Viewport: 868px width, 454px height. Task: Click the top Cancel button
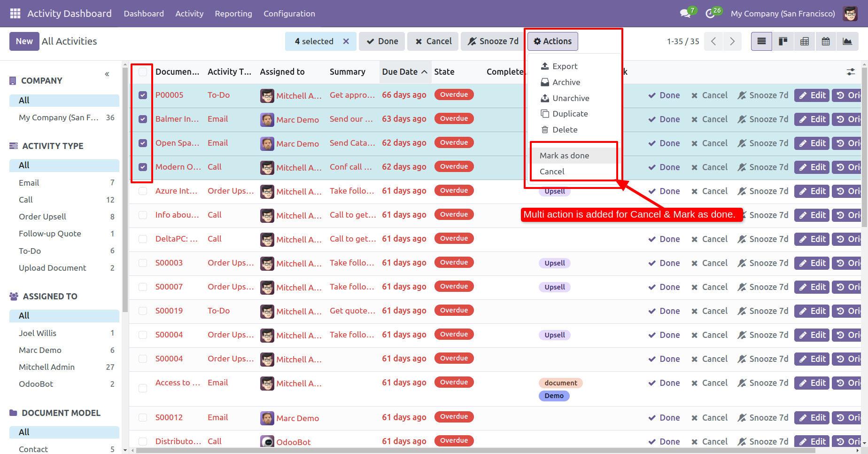tap(433, 41)
